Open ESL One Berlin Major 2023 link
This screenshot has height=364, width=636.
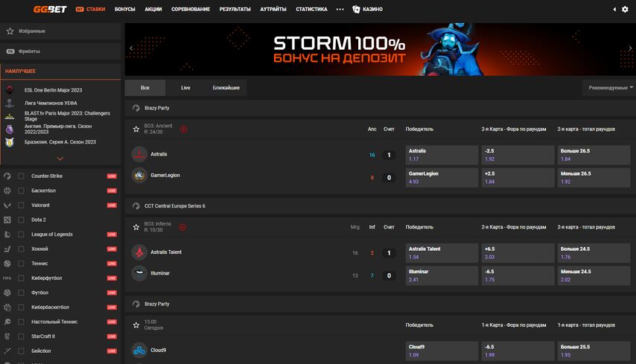(x=53, y=90)
